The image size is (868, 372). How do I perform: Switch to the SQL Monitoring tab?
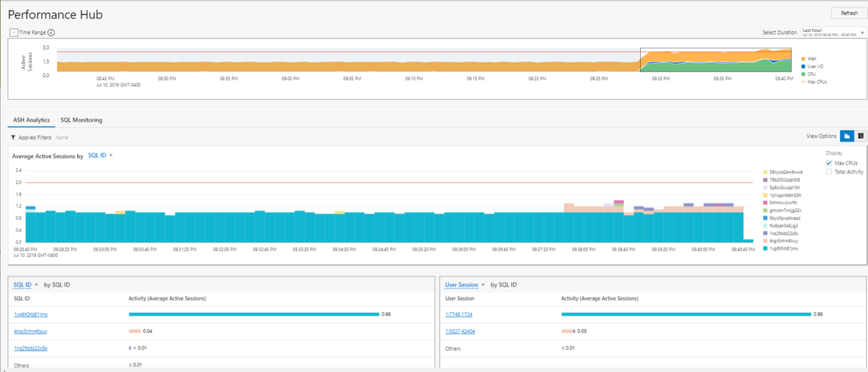[81, 120]
